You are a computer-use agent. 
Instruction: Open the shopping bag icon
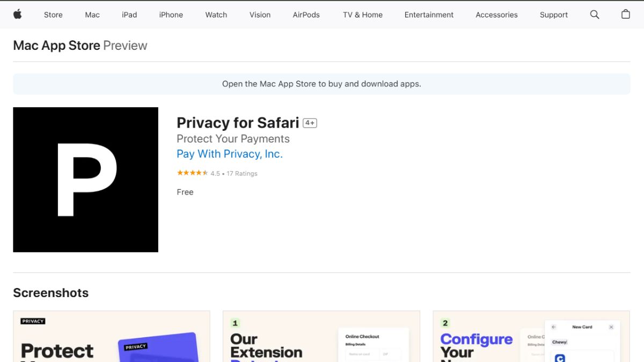625,14
